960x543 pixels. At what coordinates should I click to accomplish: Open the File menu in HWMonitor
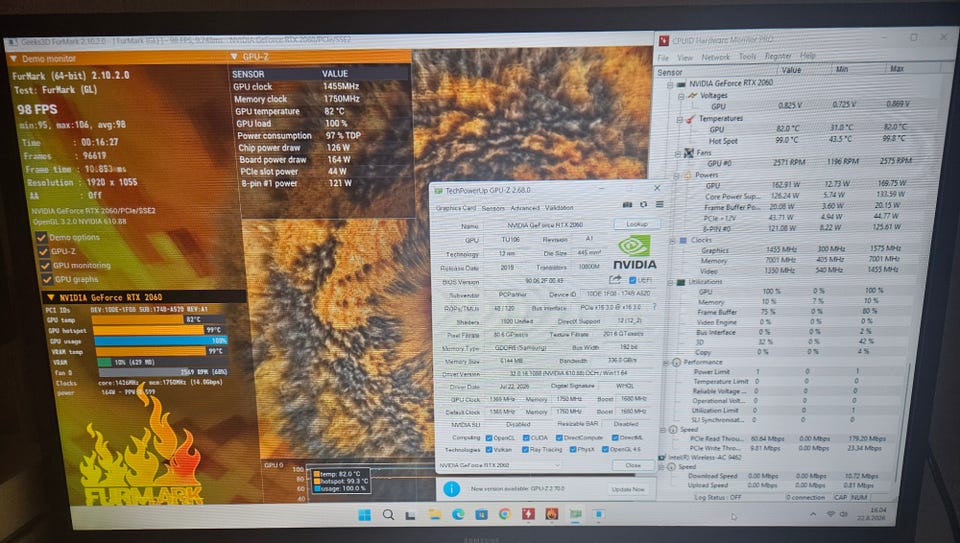coord(663,58)
